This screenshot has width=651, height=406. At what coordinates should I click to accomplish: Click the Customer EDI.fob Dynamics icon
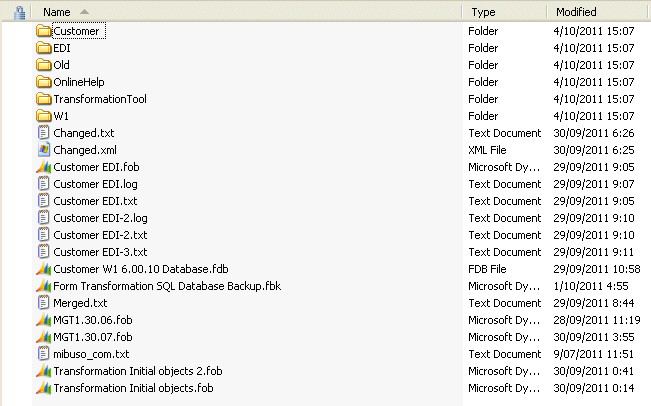coord(44,167)
